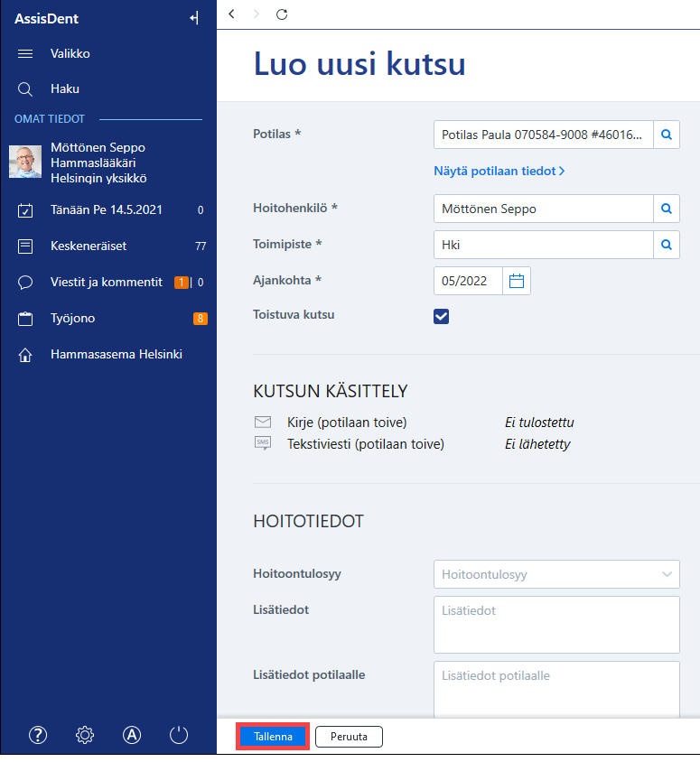Reload the page with the refresh icon
The width and height of the screenshot is (700, 762).
[282, 14]
